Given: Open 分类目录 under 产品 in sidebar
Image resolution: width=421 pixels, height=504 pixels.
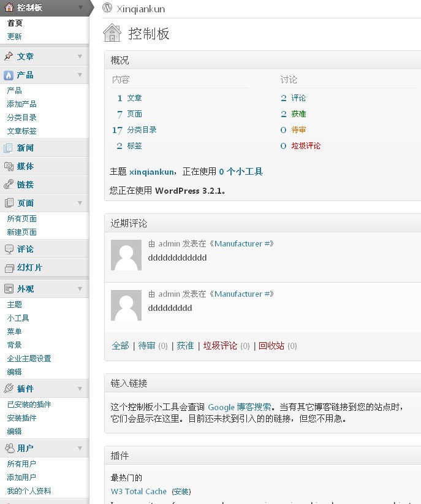Looking at the screenshot, I should pos(22,118).
